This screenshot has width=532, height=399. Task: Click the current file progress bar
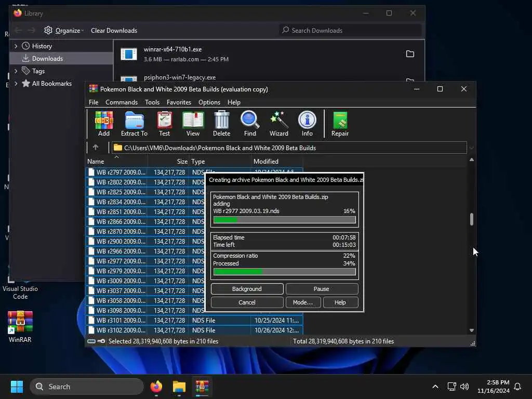[285, 220]
